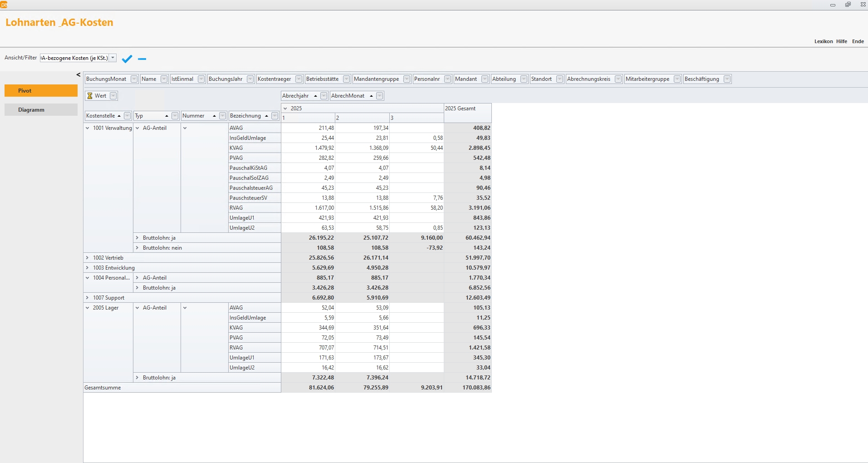868x463 pixels.
Task: Open the IstEinmal field filter dropdown button
Action: point(201,79)
